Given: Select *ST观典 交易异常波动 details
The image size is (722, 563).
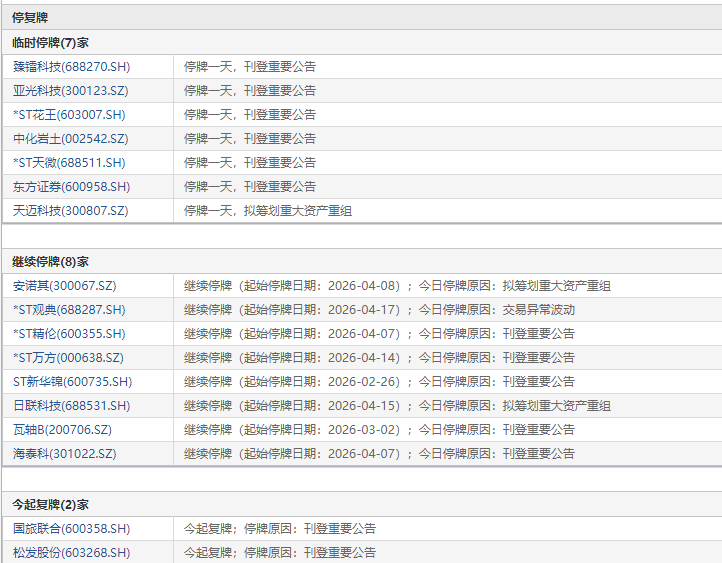Looking at the screenshot, I should tap(379, 310).
